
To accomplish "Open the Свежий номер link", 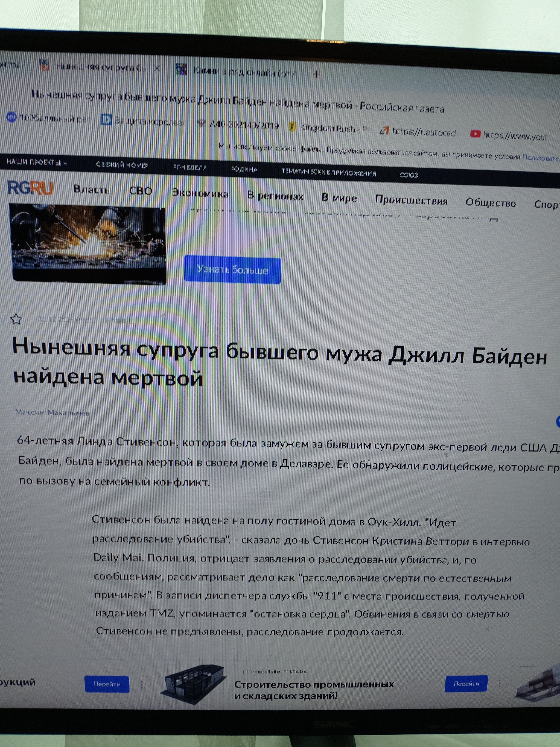I will pos(122,165).
